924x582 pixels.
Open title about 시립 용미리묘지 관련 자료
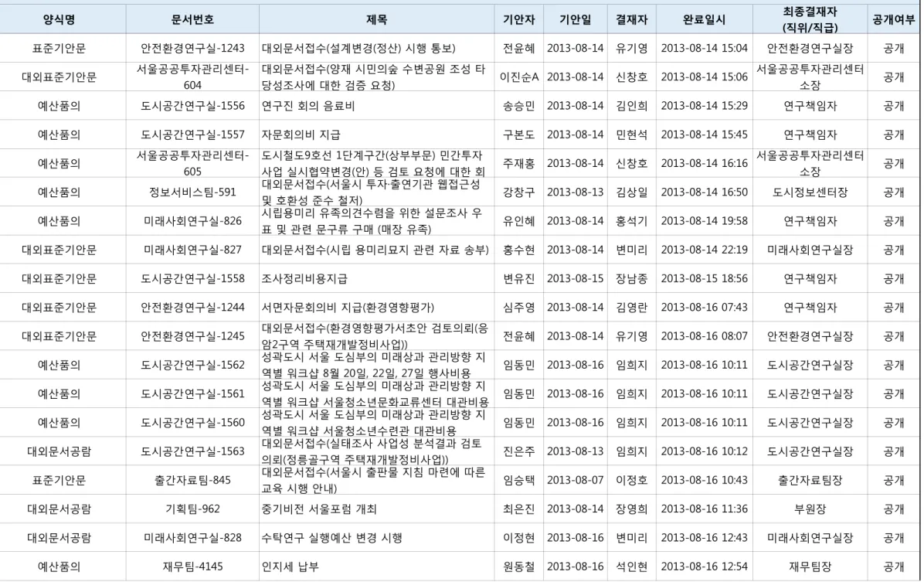pyautogui.click(x=375, y=250)
